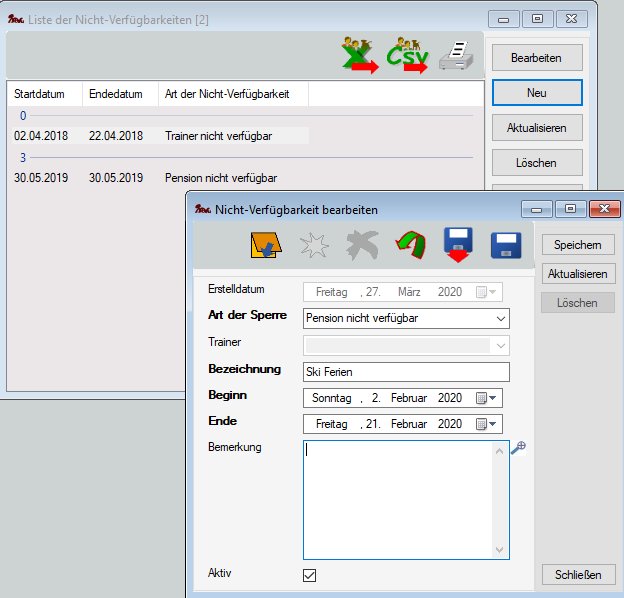
Task: Sort by the Startdatum column header
Action: pyautogui.click(x=40, y=94)
